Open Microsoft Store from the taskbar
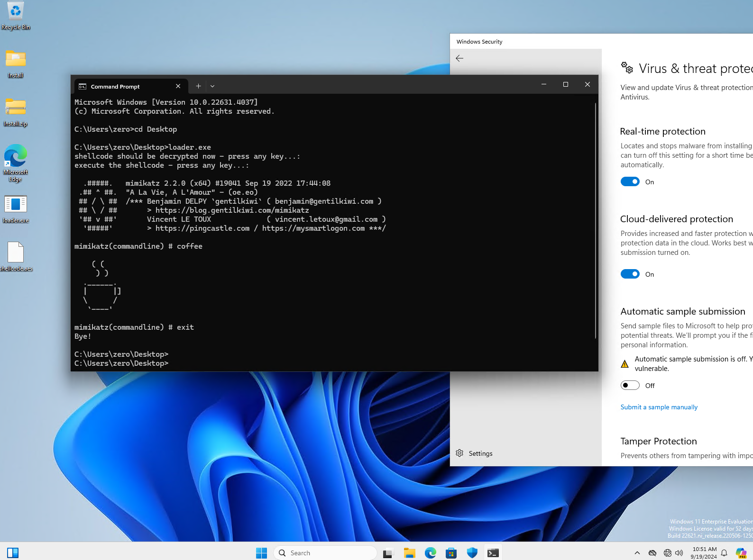753x560 pixels. [451, 553]
